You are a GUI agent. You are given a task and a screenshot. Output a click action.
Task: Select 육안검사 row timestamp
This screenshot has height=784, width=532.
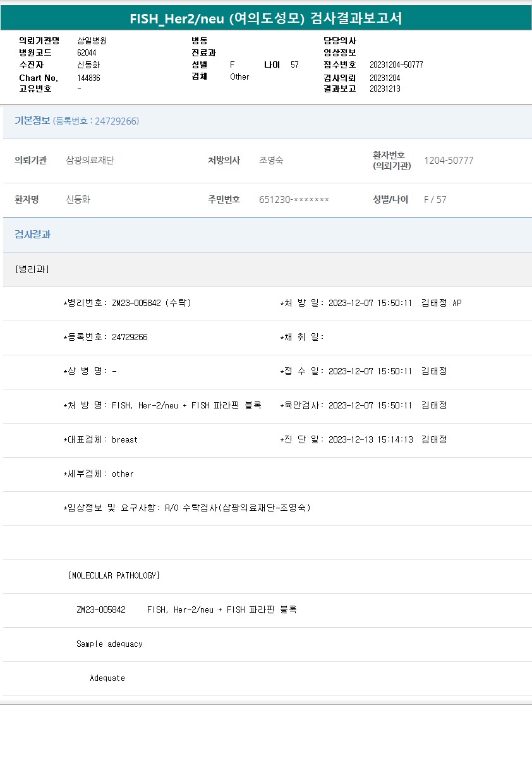click(370, 405)
